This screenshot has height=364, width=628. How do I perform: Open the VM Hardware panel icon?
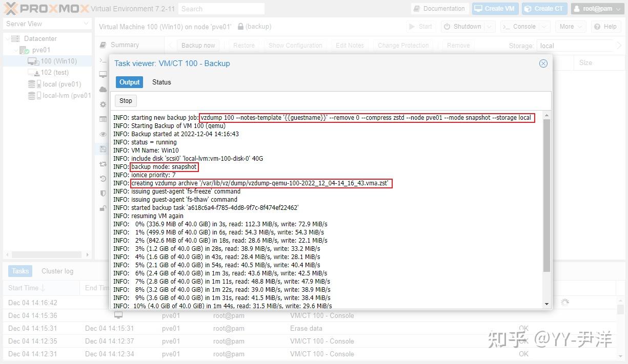tap(103, 74)
